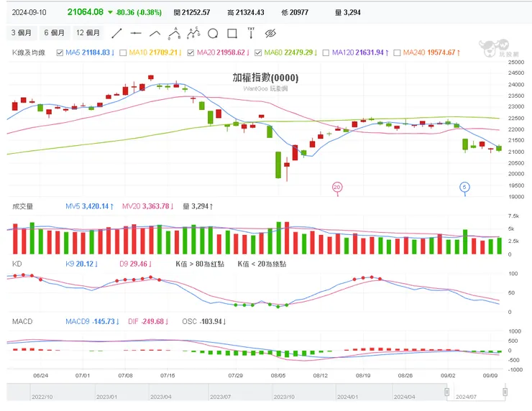Click the MACD9 -145.73 value
The image size is (532, 411).
point(92,321)
